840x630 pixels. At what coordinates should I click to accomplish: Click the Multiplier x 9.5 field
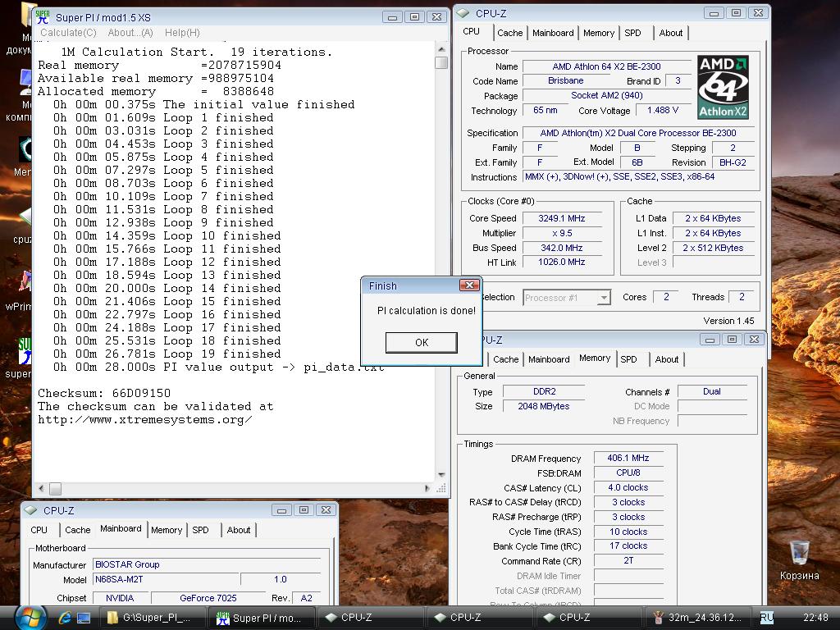(x=561, y=234)
